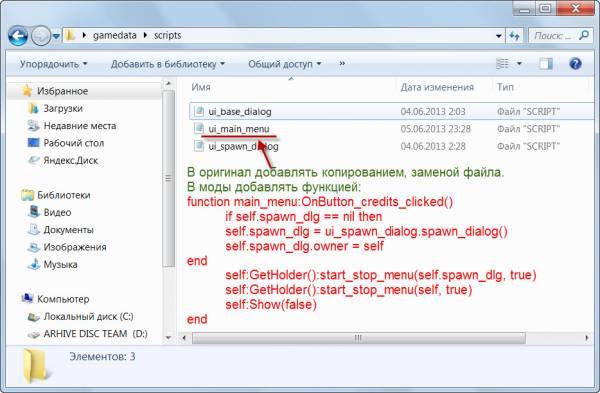Click the folder icon in address bar

coord(70,36)
